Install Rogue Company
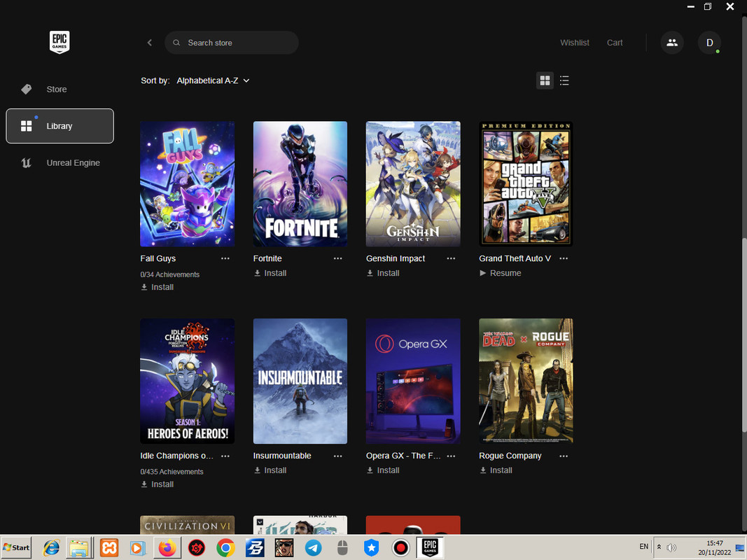Image resolution: width=747 pixels, height=560 pixels. pos(496,470)
